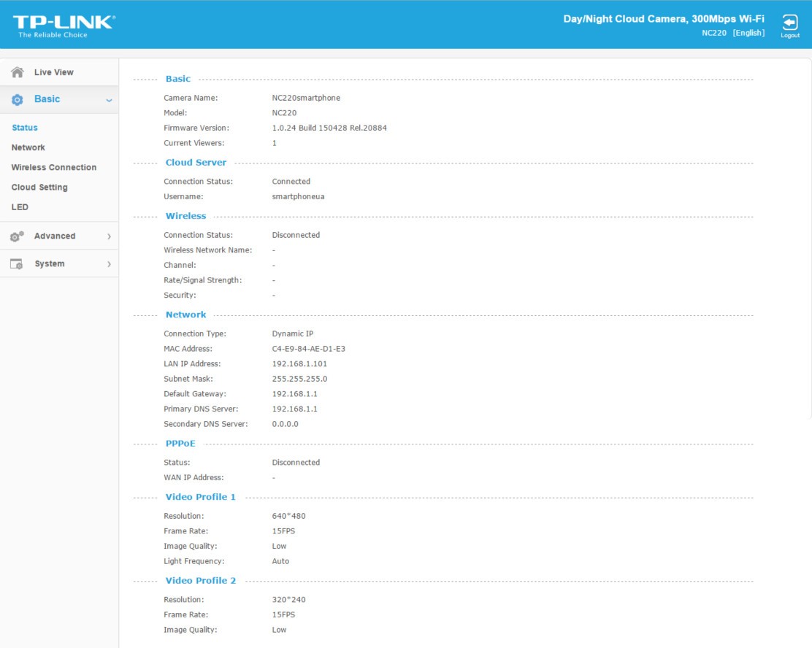
Task: Open the LED settings item
Action: (x=20, y=207)
